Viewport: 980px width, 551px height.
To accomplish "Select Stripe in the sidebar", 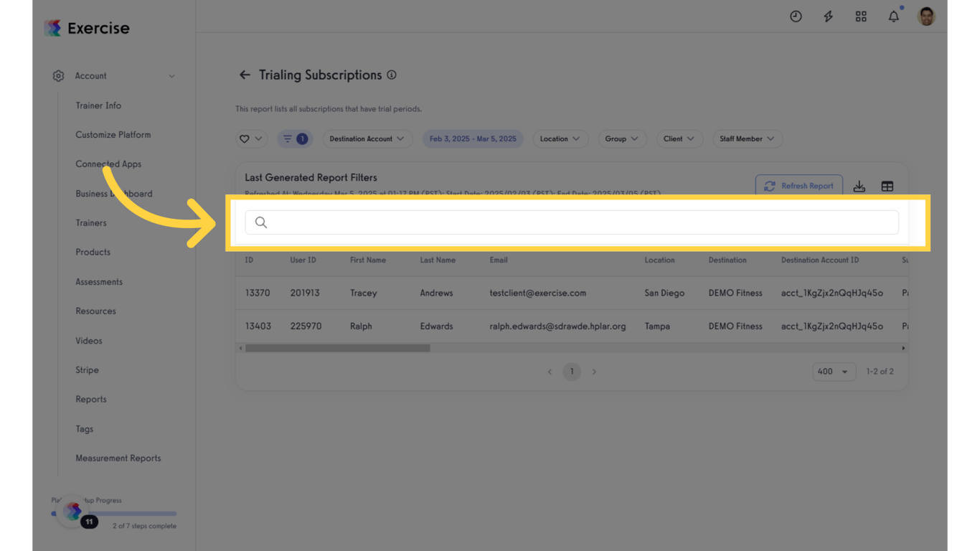I will click(87, 369).
